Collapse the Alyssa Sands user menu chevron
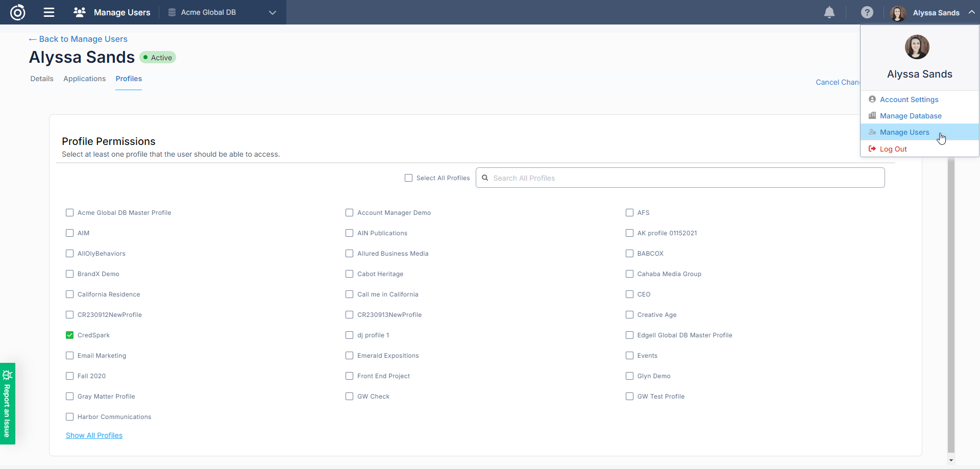Image resolution: width=980 pixels, height=469 pixels. [x=971, y=12]
